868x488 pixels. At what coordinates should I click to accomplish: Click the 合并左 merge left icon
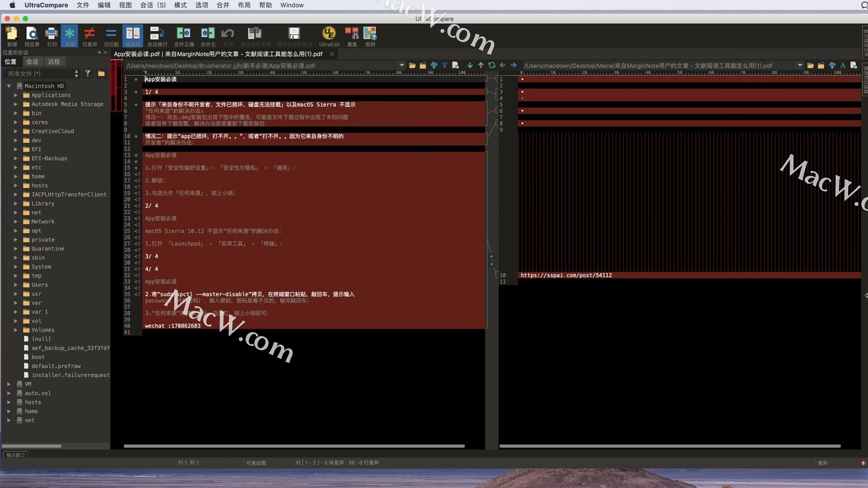pyautogui.click(x=208, y=36)
